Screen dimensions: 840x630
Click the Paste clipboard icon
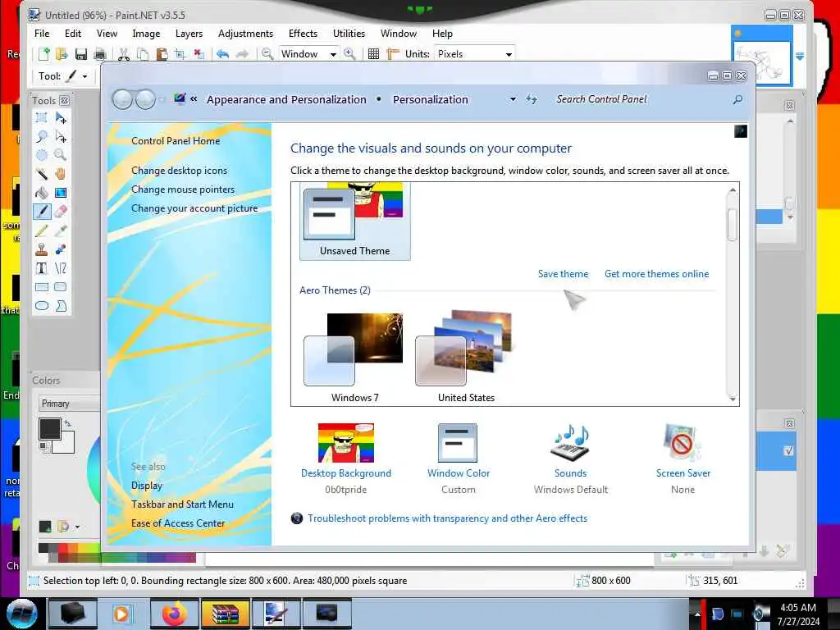(162, 53)
